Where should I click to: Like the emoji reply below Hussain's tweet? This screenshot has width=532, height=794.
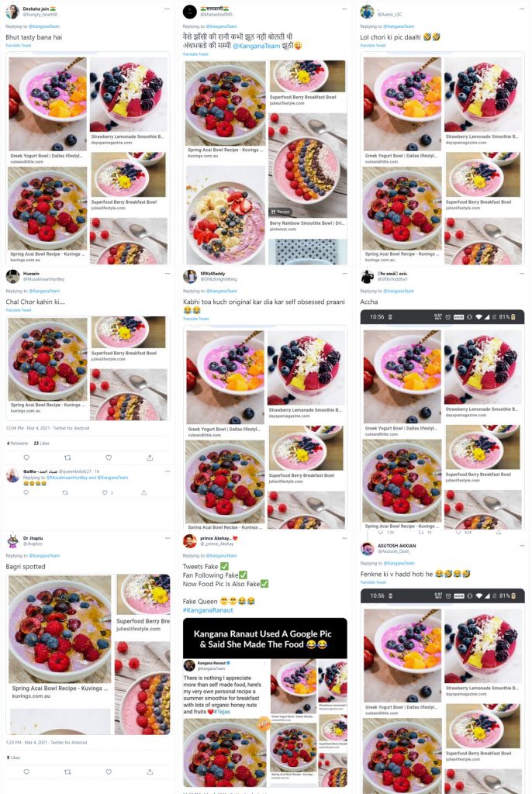pyautogui.click(x=105, y=492)
